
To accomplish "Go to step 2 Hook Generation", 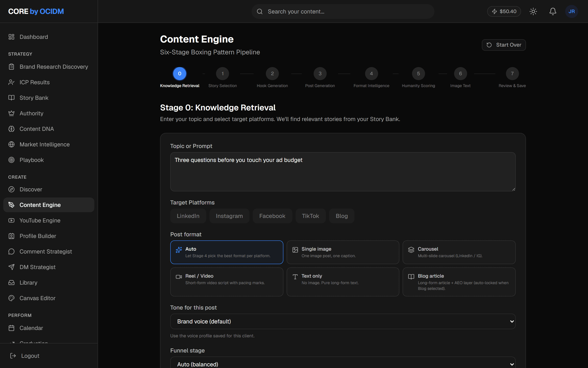I will click(272, 74).
